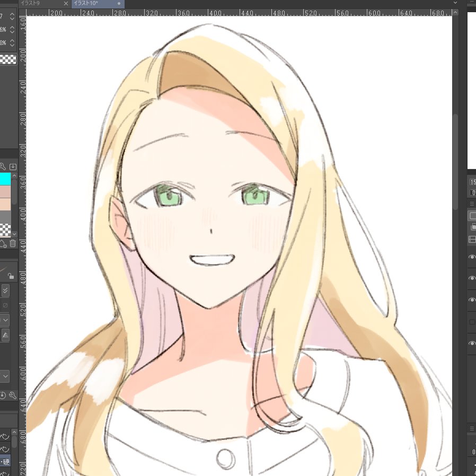476x476 pixels.
Task: Click the double-checkmark icon in tool property
Action: pyautogui.click(x=5, y=290)
